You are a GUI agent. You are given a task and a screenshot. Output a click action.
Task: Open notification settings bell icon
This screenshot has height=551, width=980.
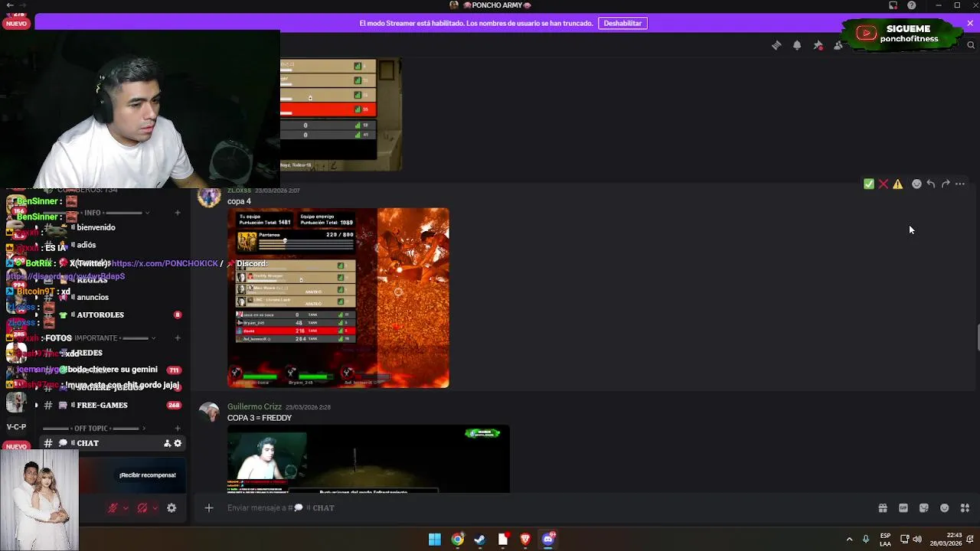point(797,45)
